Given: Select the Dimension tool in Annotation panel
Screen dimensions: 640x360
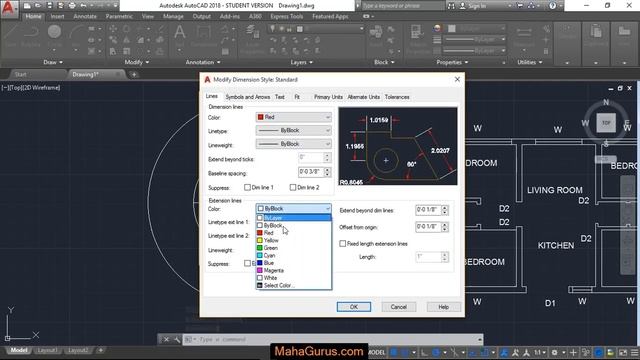Looking at the screenshot, I should coord(203,35).
